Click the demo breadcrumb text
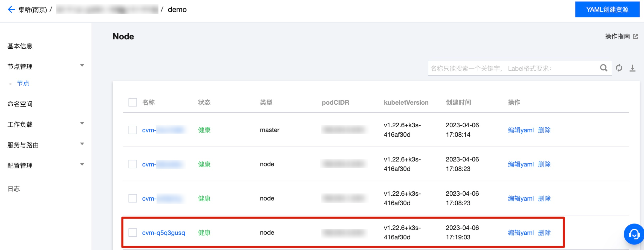 (177, 10)
